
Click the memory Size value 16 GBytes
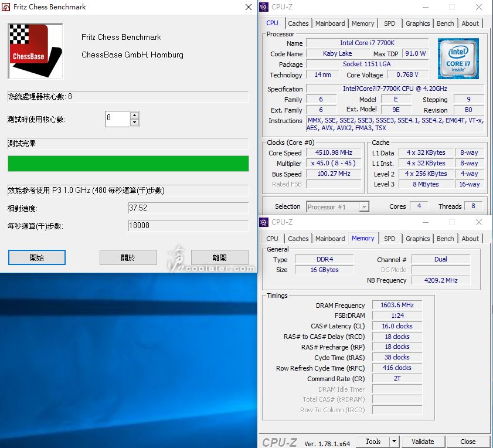coord(325,270)
